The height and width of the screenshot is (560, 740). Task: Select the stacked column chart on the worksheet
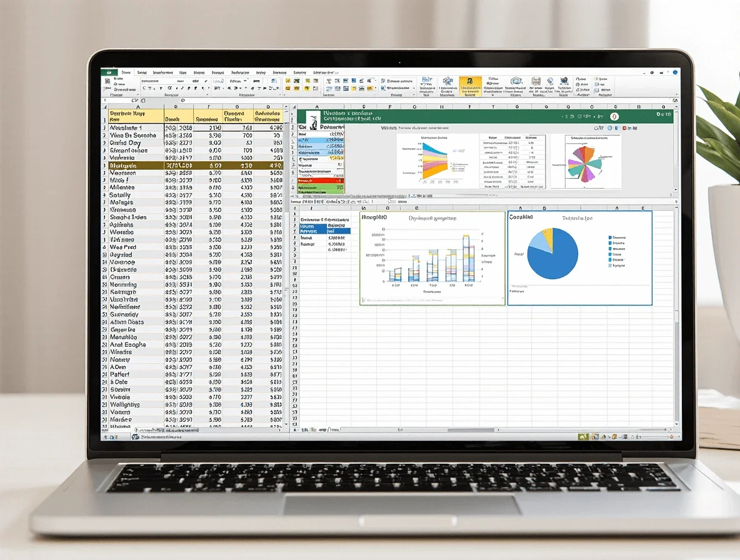[x=432, y=257]
